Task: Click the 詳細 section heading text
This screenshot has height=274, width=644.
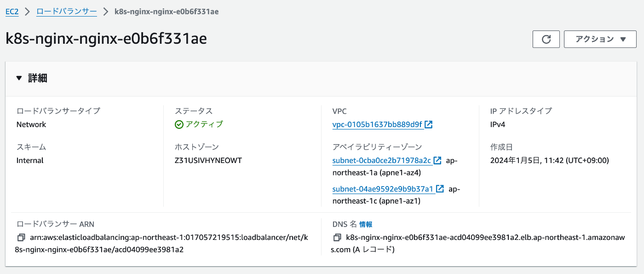Action: pyautogui.click(x=38, y=78)
